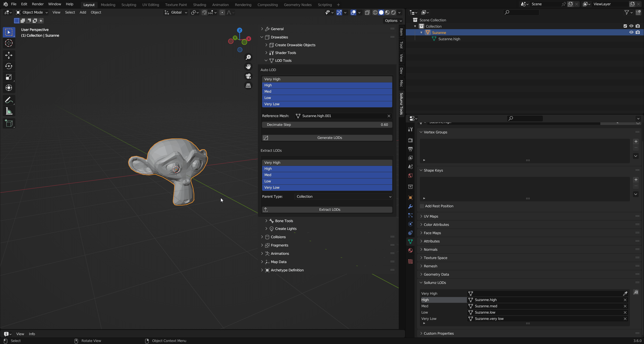644x344 pixels.
Task: Click outliner search field
Action: point(521,12)
